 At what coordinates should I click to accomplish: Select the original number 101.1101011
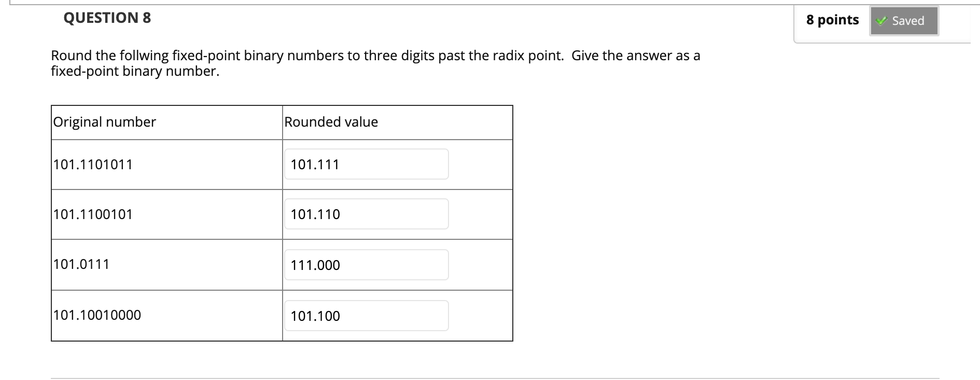pyautogui.click(x=92, y=164)
